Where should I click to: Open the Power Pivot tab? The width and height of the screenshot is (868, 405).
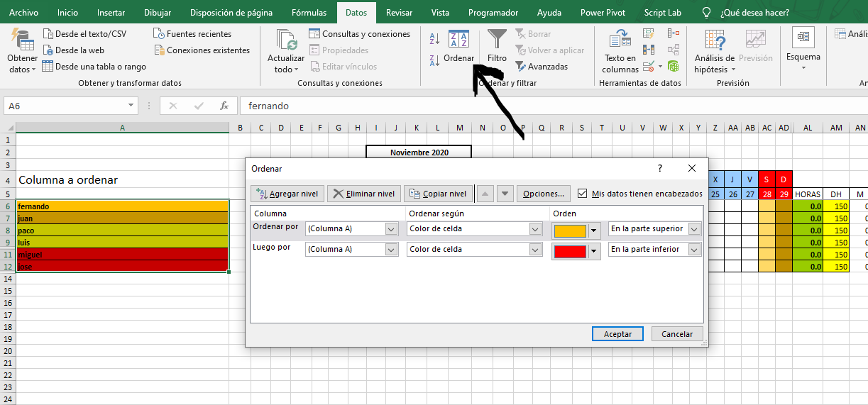click(x=603, y=13)
